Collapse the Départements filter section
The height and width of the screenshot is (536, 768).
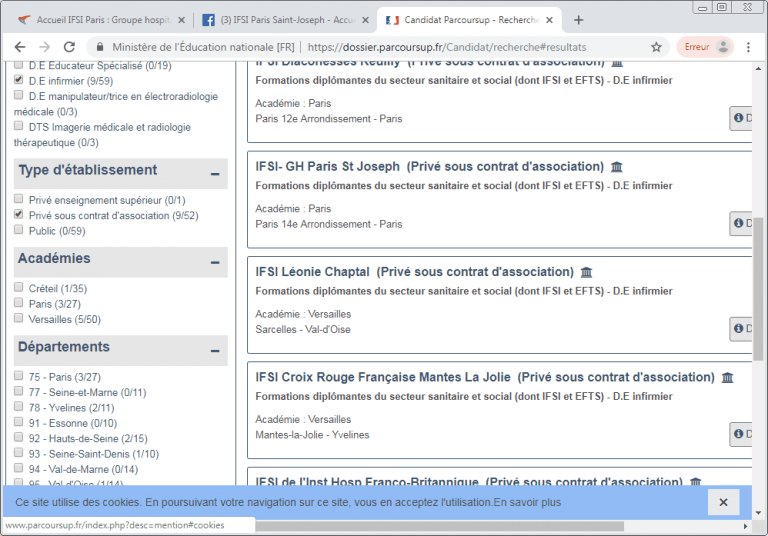click(x=215, y=351)
